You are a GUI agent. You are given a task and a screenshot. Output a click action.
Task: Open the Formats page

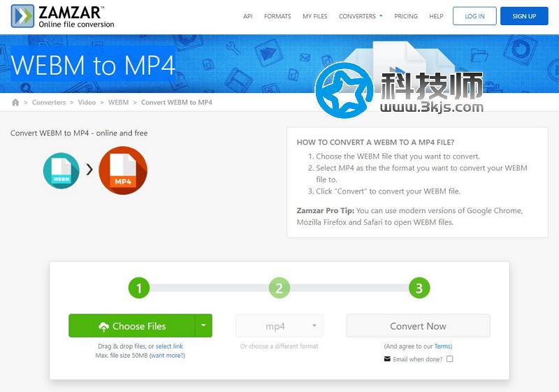277,16
